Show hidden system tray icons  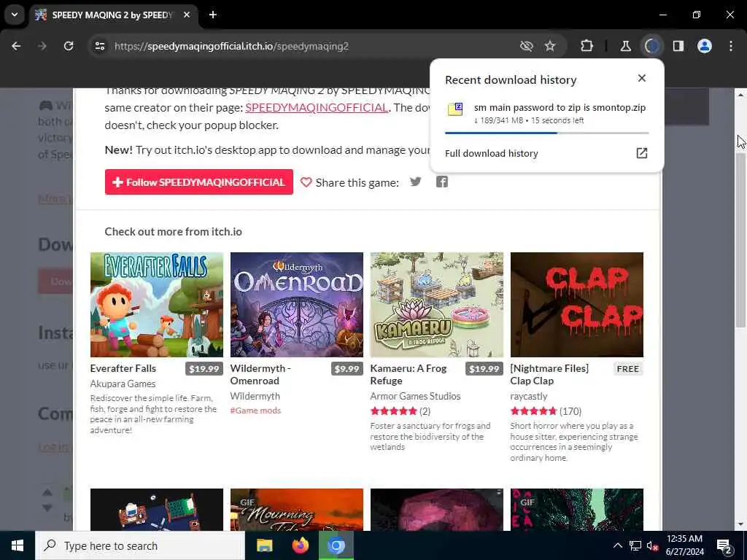[x=617, y=545]
